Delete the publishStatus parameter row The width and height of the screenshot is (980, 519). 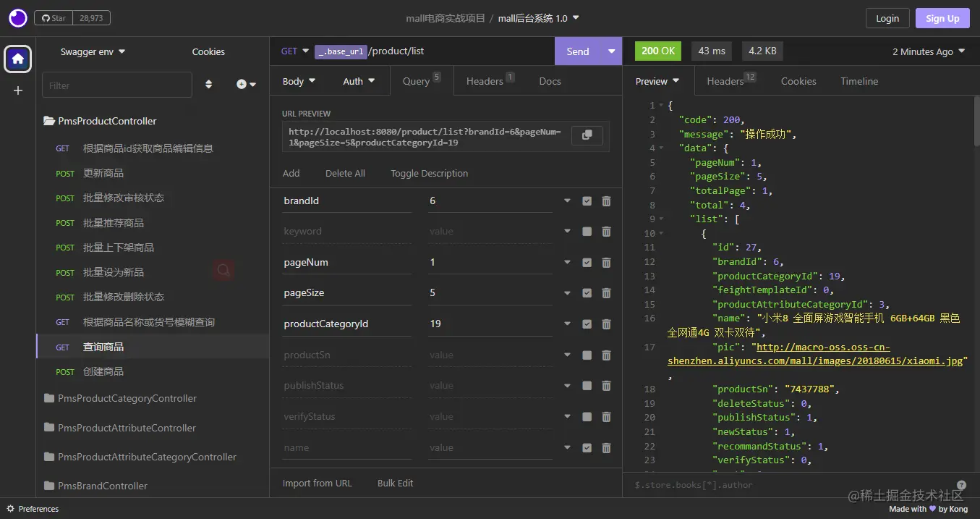606,386
